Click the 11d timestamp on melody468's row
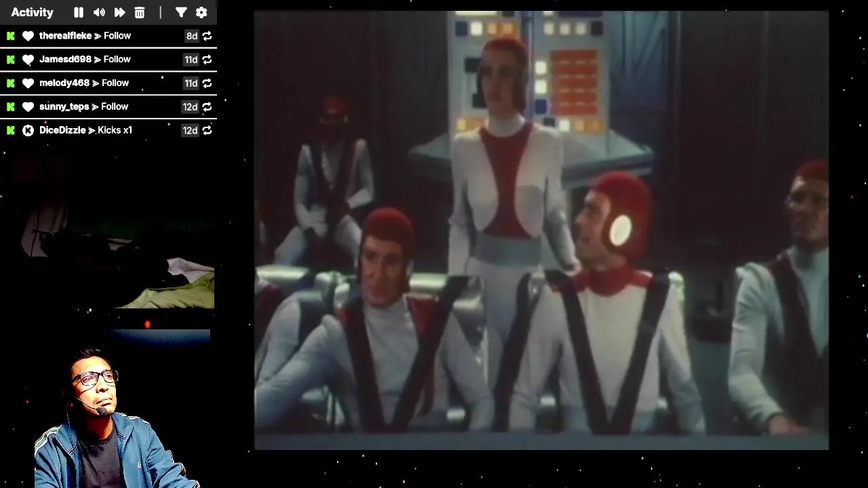The width and height of the screenshot is (868, 488). 191,83
